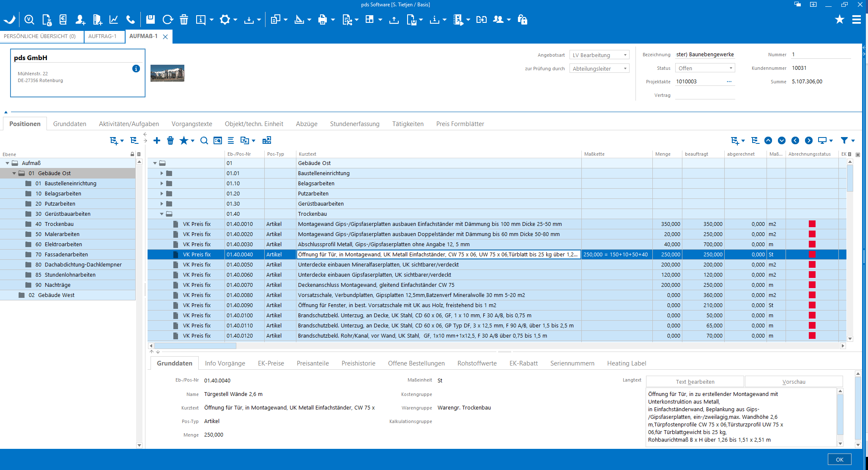This screenshot has height=470, width=868.
Task: Click the plus add position icon
Action: coord(157,140)
